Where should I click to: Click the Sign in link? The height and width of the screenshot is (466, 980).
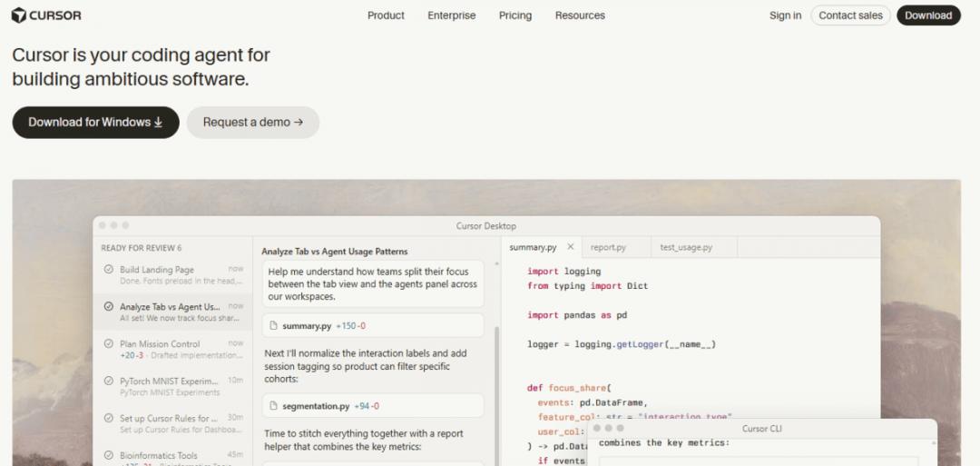tap(785, 15)
